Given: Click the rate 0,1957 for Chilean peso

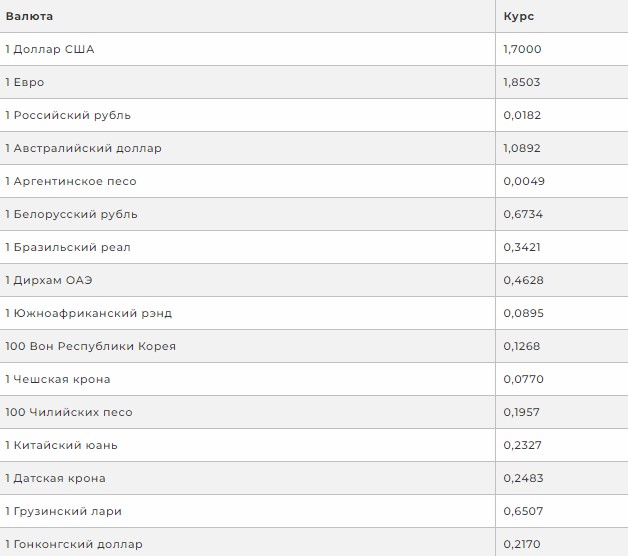Looking at the screenshot, I should (x=523, y=412).
